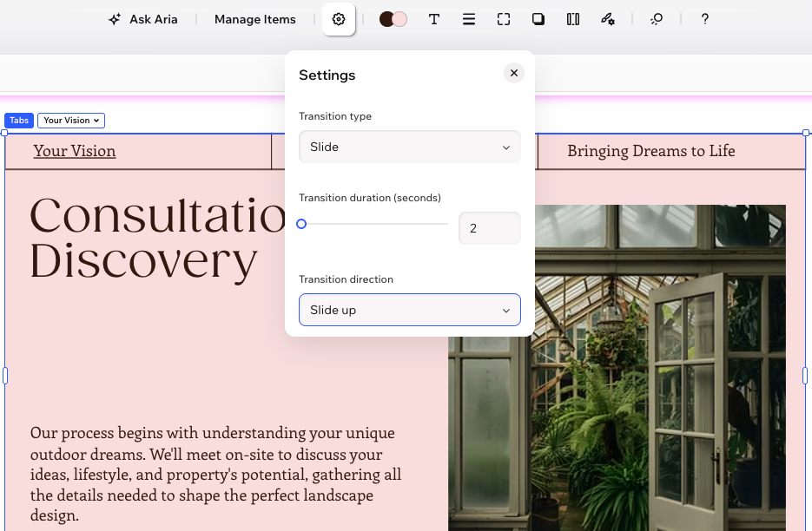The image size is (812, 531).
Task: Open the color theme swatches
Action: pyautogui.click(x=393, y=19)
